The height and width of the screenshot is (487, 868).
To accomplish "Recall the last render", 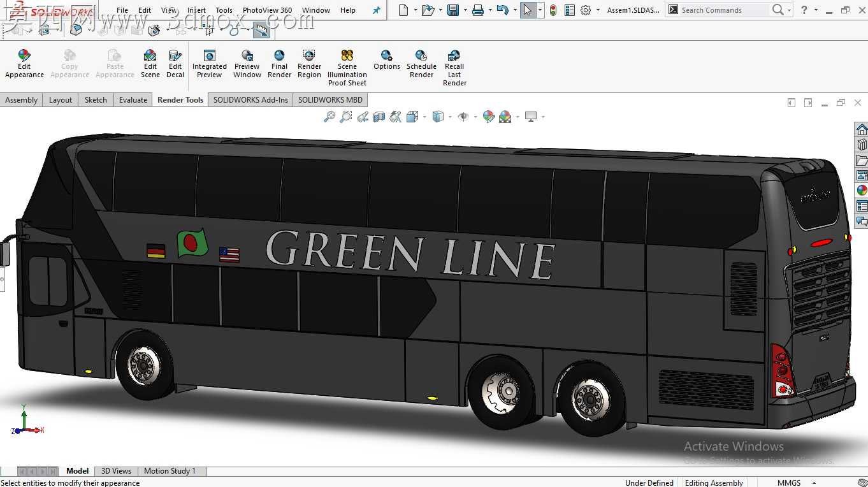I will pyautogui.click(x=454, y=68).
